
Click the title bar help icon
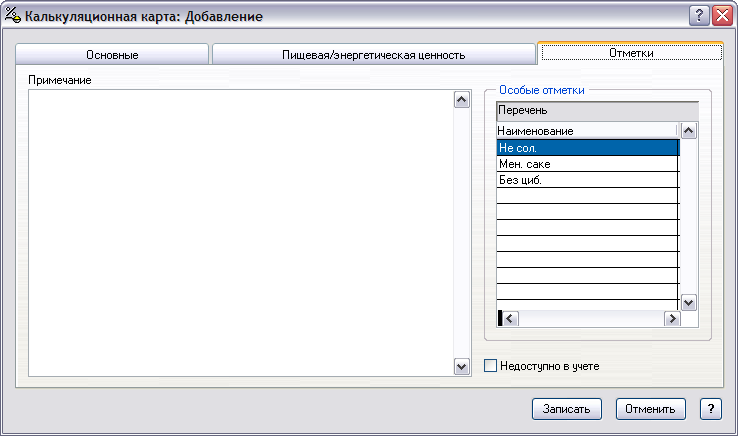coord(699,16)
